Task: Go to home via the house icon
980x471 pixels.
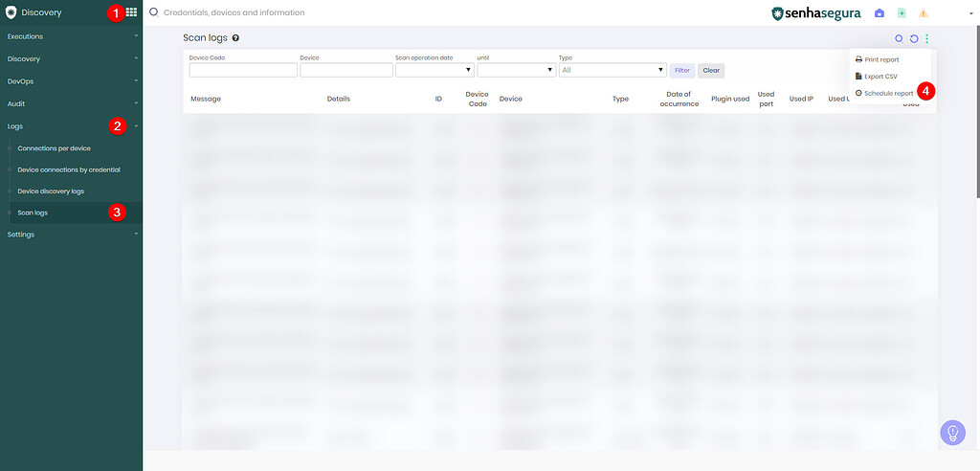Action: (x=880, y=13)
